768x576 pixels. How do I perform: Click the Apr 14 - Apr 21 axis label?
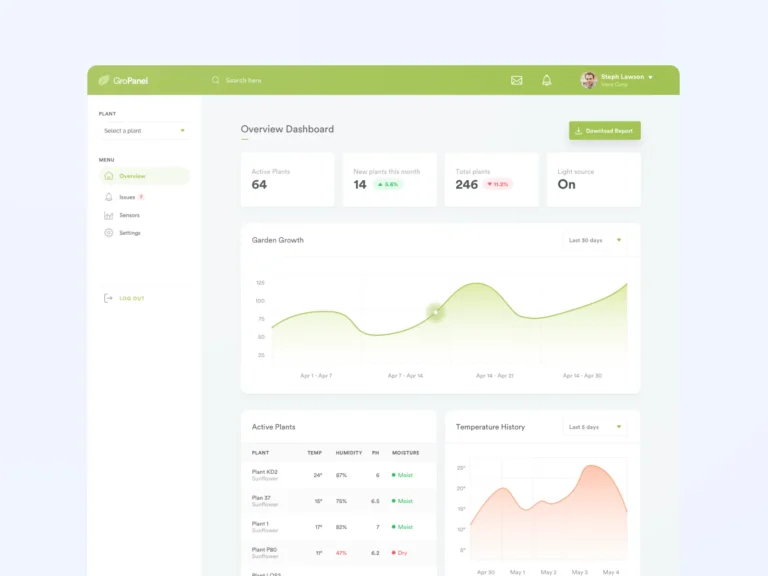[x=495, y=376]
